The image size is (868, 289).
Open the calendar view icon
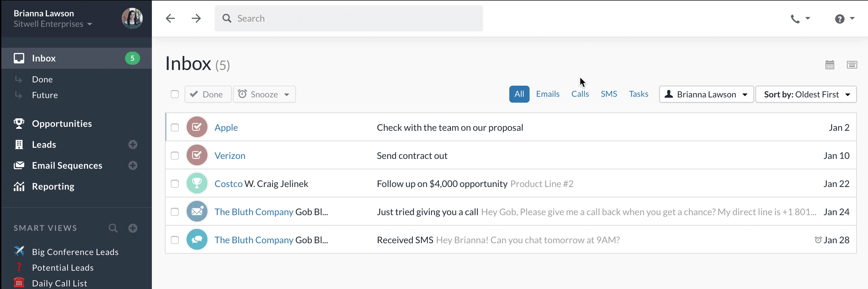(x=830, y=65)
